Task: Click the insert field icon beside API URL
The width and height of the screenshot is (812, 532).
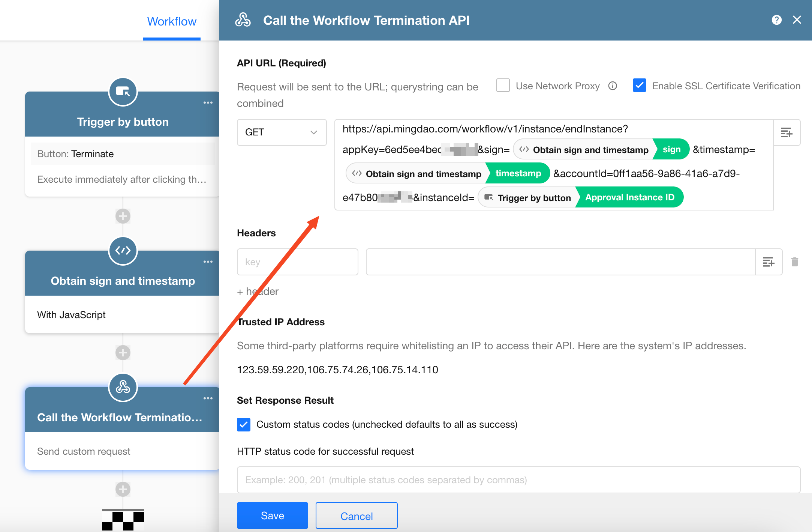Action: click(x=787, y=132)
